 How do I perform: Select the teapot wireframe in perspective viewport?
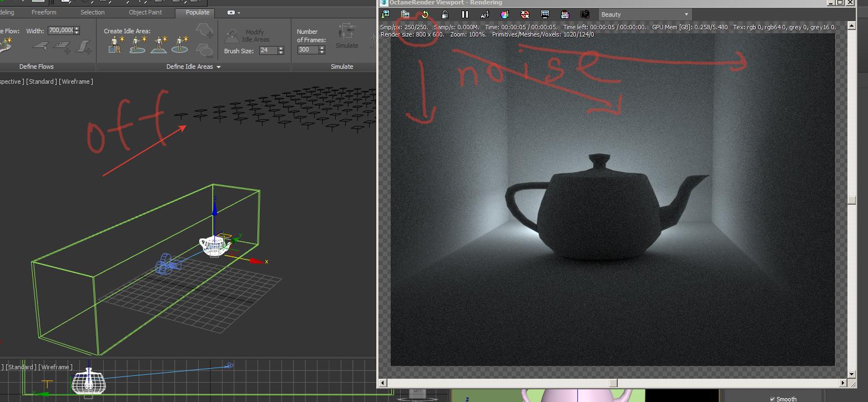click(215, 246)
